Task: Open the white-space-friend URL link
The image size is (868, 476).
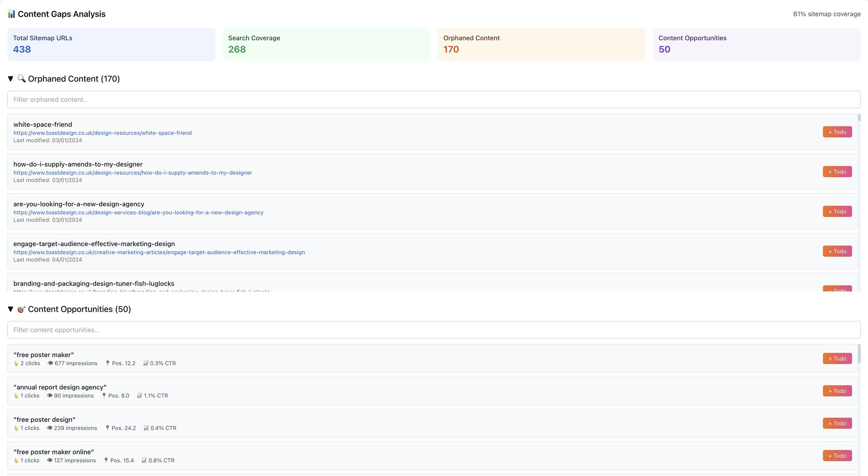Action: pos(102,133)
